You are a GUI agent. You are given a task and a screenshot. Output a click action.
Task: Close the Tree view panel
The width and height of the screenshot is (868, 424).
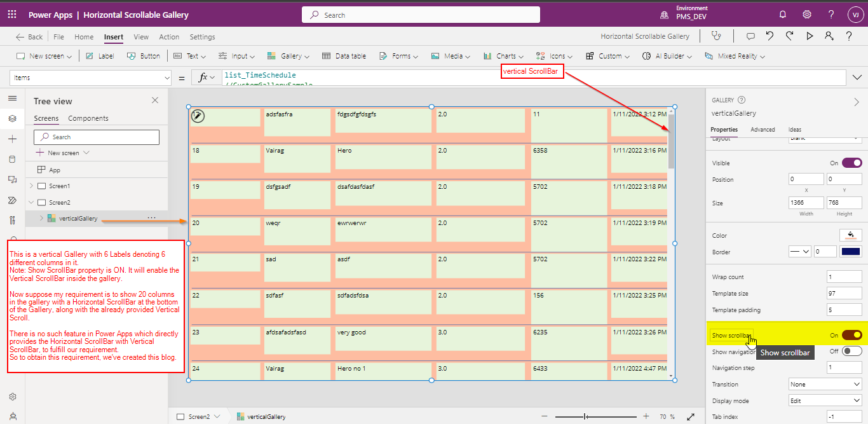(155, 100)
